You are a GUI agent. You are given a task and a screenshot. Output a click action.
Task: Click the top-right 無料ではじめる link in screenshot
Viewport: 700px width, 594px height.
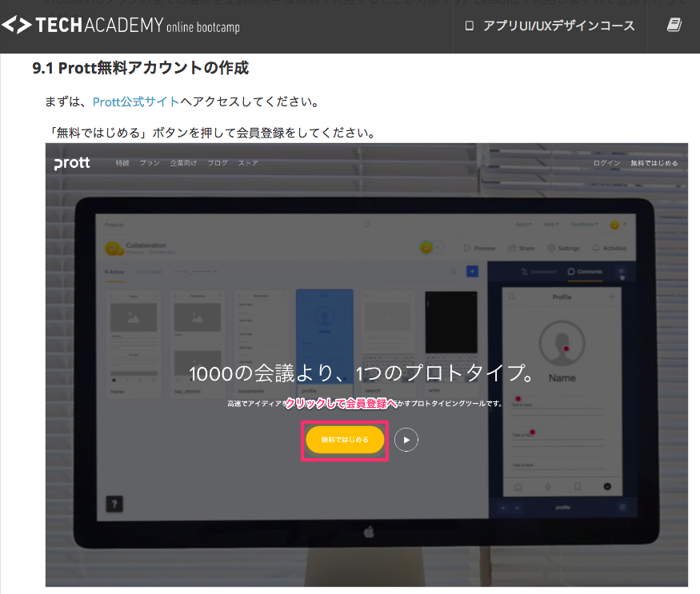pos(654,163)
